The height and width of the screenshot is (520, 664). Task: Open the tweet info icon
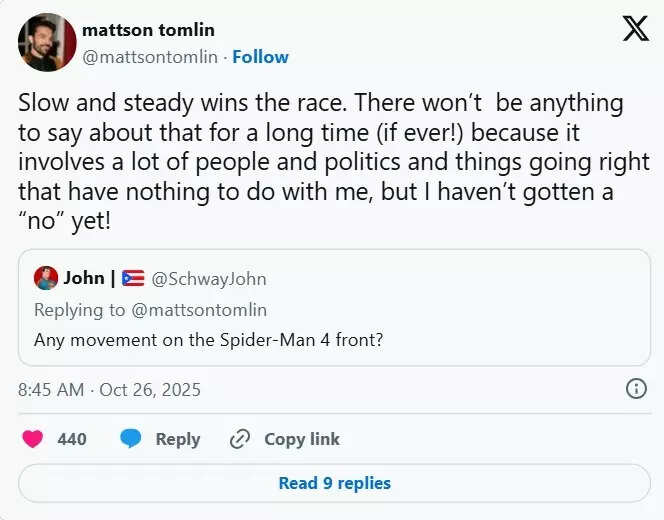tap(635, 389)
